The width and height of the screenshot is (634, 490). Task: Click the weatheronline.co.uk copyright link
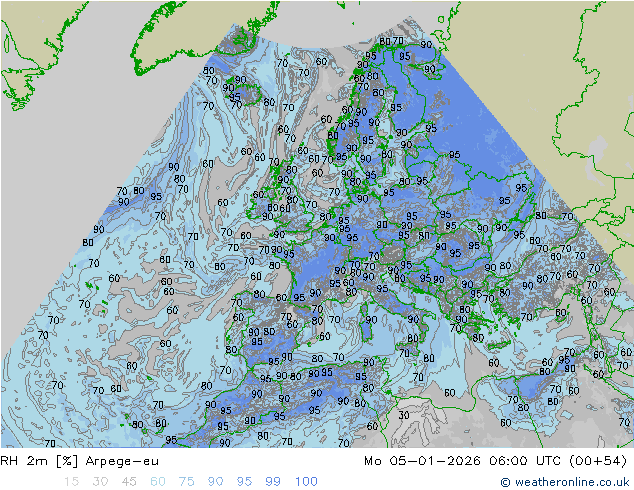pyautogui.click(x=565, y=482)
